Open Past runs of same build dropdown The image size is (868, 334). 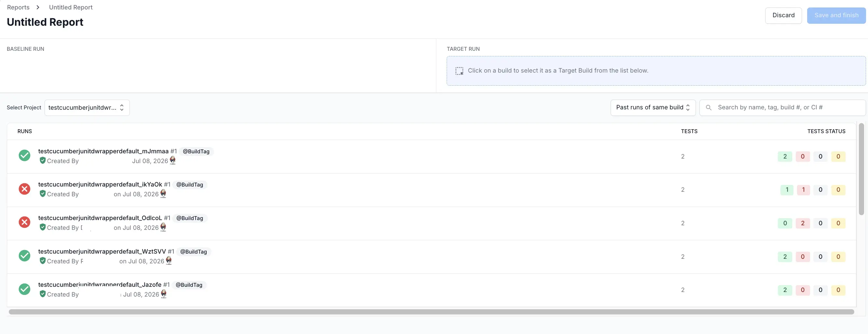pos(653,107)
